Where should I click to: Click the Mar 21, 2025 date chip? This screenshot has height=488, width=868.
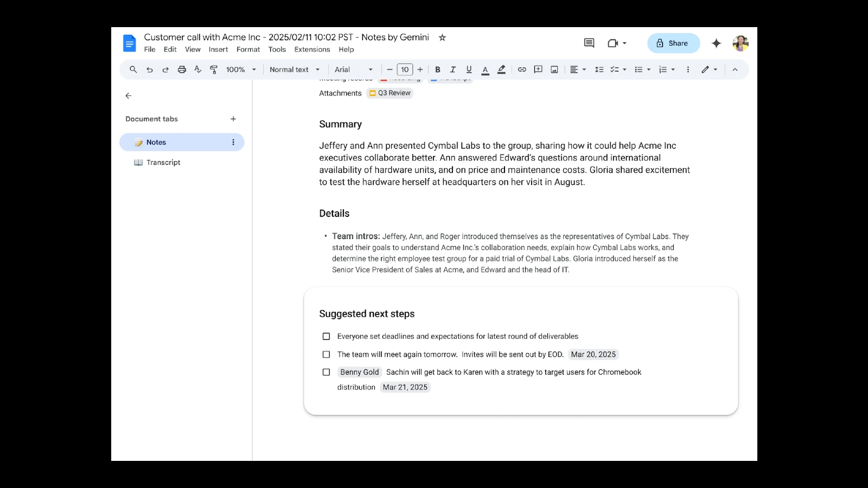pyautogui.click(x=405, y=387)
